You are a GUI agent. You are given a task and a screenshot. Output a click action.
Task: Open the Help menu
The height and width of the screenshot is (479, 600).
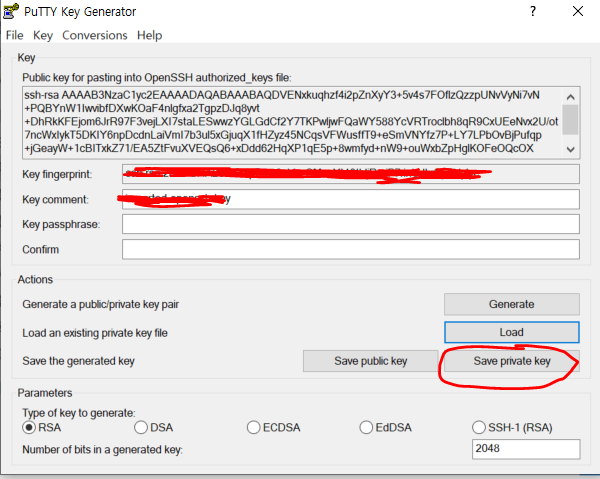coord(150,35)
